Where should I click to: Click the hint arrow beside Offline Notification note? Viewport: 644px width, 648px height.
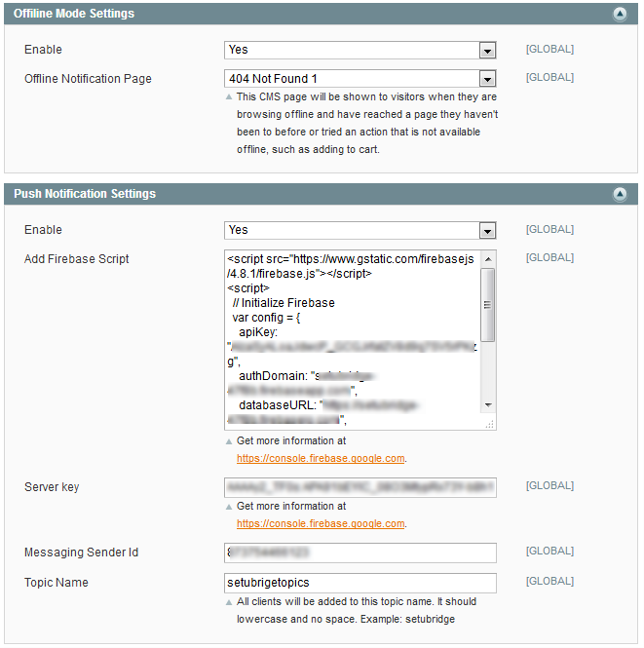(x=229, y=97)
